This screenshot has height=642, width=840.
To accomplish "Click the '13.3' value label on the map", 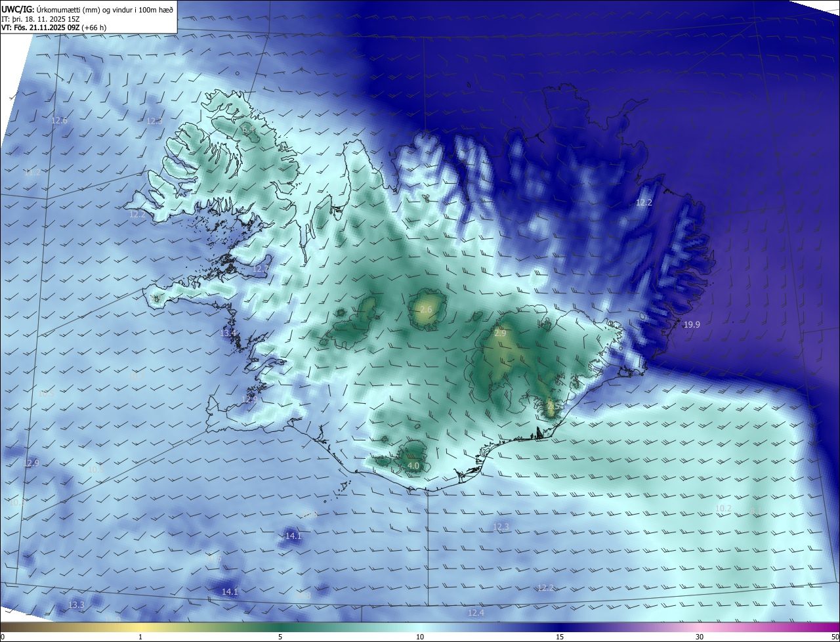I will 76,605.
